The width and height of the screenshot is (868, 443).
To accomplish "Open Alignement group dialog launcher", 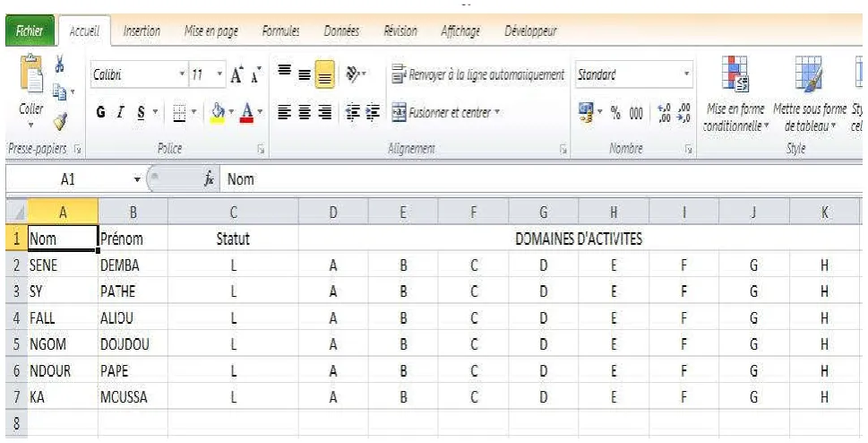I will point(563,149).
